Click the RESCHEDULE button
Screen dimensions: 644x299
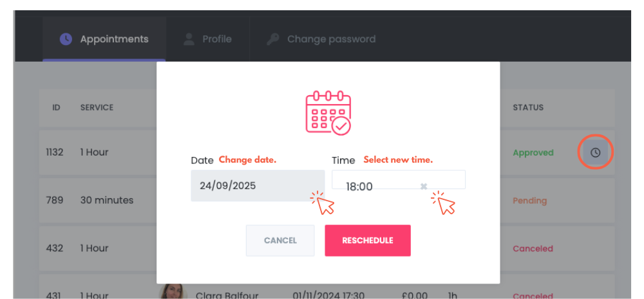point(368,240)
